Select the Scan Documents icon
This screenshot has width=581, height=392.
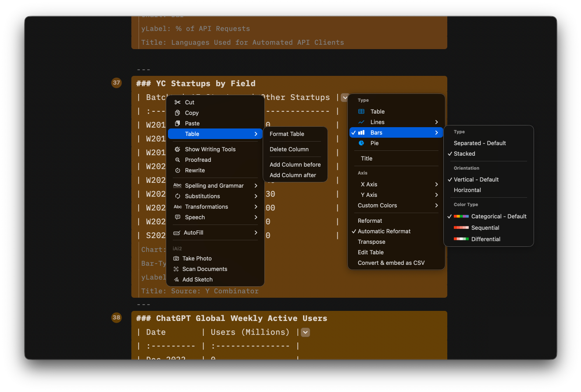point(177,269)
